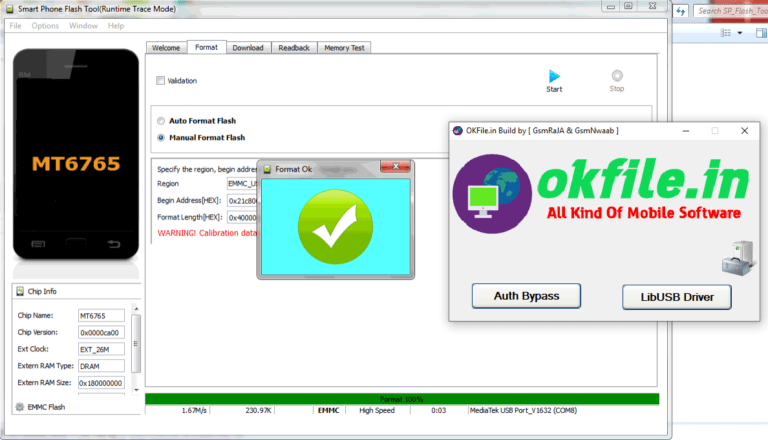Click the 1.67M/s speed status entry
Screen dimensions: 768x440
[194, 410]
